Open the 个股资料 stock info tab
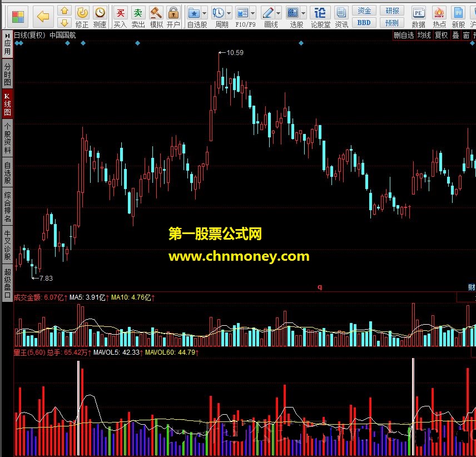The image size is (476, 457). (7, 138)
